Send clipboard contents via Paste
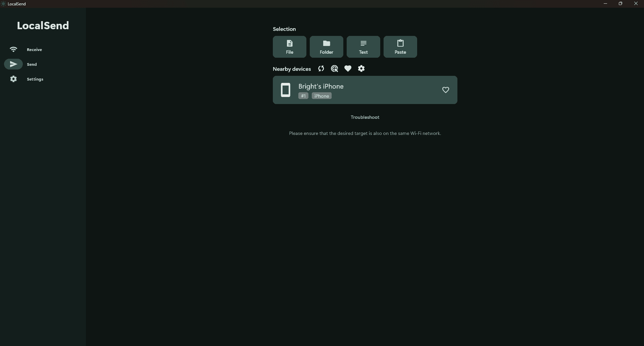 click(400, 47)
